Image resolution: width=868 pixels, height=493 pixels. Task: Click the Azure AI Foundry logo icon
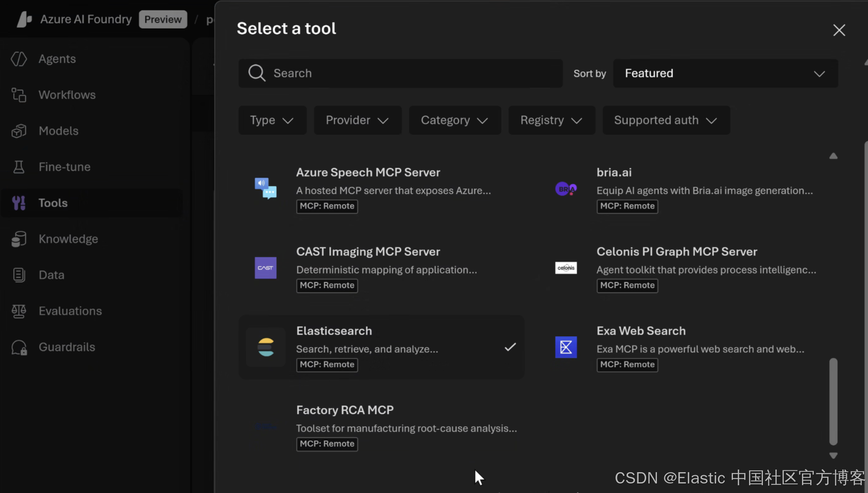coord(24,19)
